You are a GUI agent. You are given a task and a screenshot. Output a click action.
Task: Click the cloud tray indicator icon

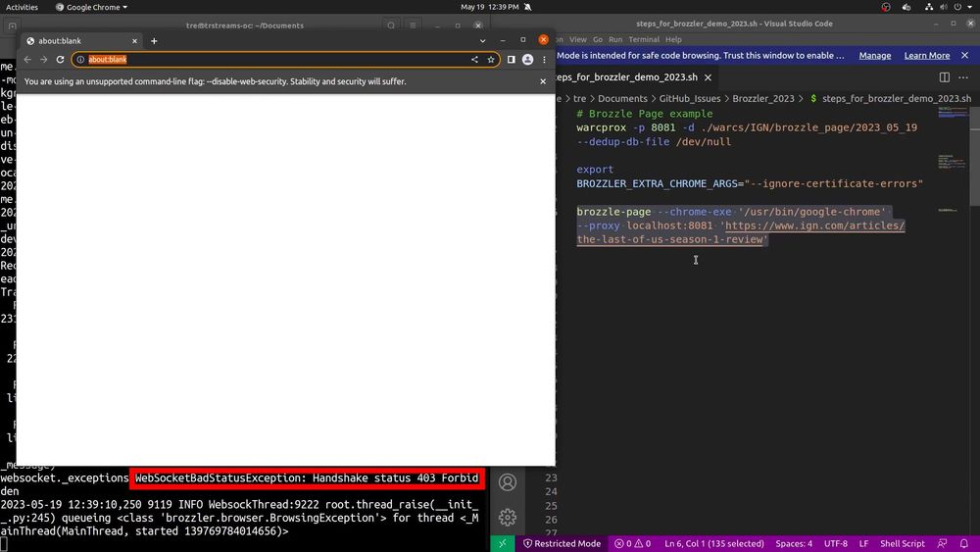[x=906, y=7]
